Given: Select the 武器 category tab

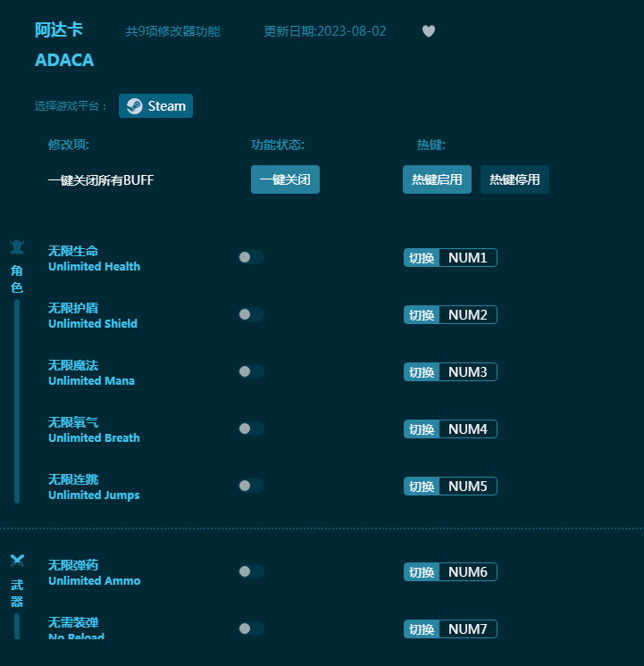Looking at the screenshot, I should coord(17,593).
